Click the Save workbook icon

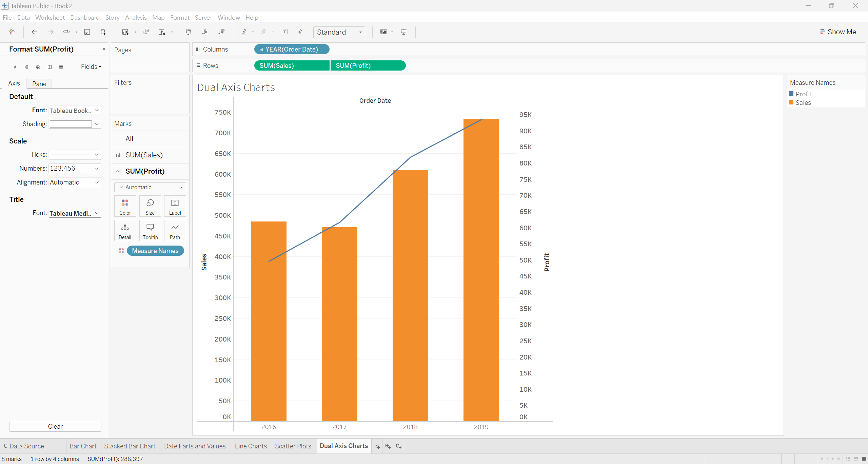(87, 32)
